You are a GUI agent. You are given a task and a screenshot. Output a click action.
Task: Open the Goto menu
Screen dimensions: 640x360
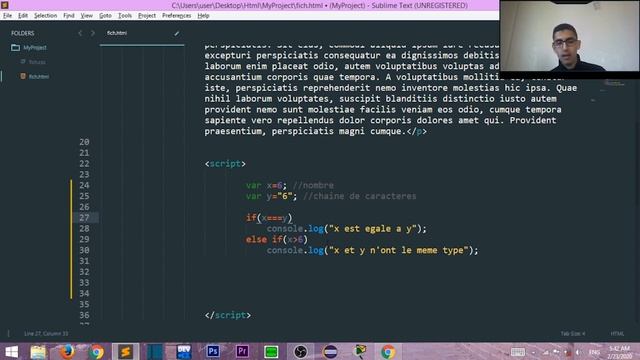pyautogui.click(x=105, y=16)
